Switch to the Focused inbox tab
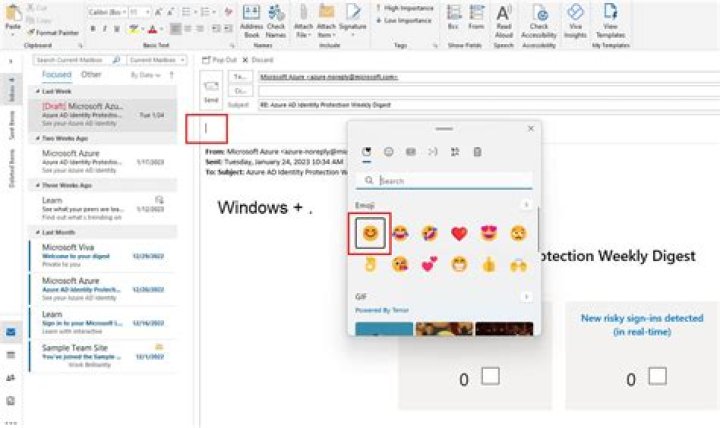The width and height of the screenshot is (720, 428). click(x=56, y=74)
